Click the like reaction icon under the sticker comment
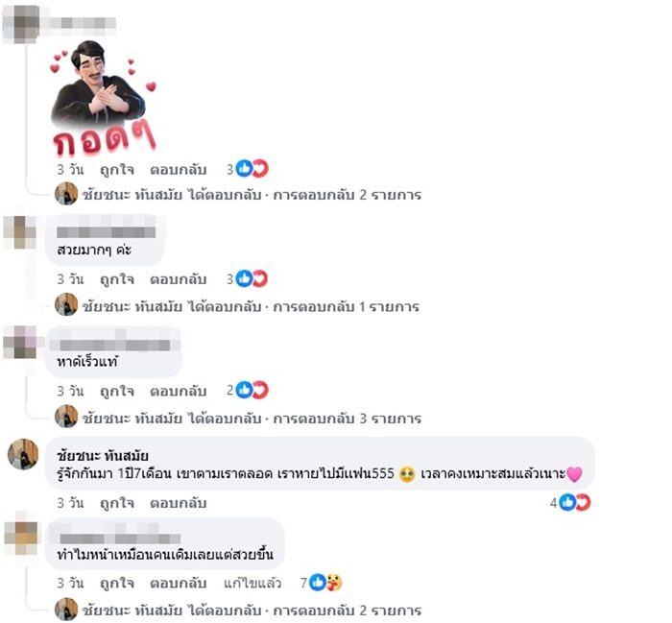 (x=244, y=168)
